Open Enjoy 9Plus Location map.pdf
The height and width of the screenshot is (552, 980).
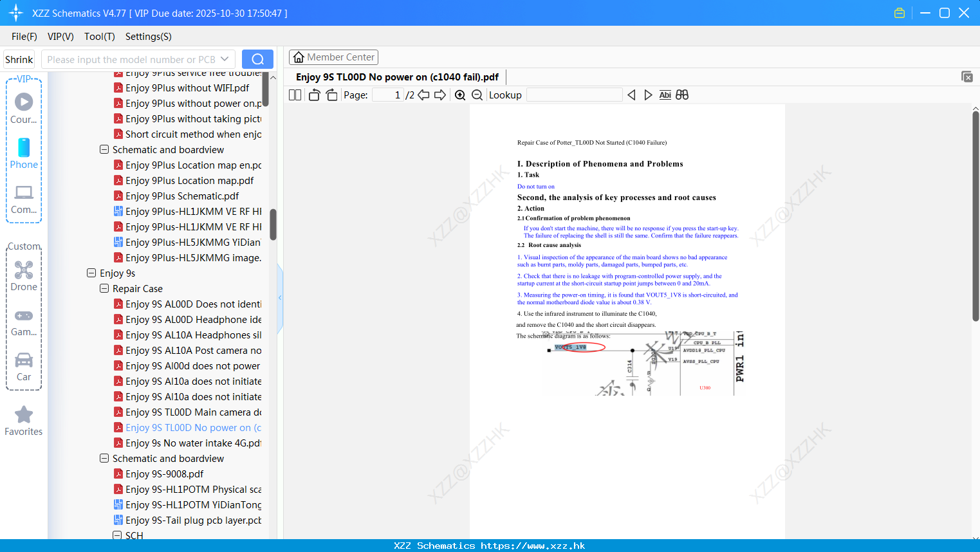click(190, 180)
